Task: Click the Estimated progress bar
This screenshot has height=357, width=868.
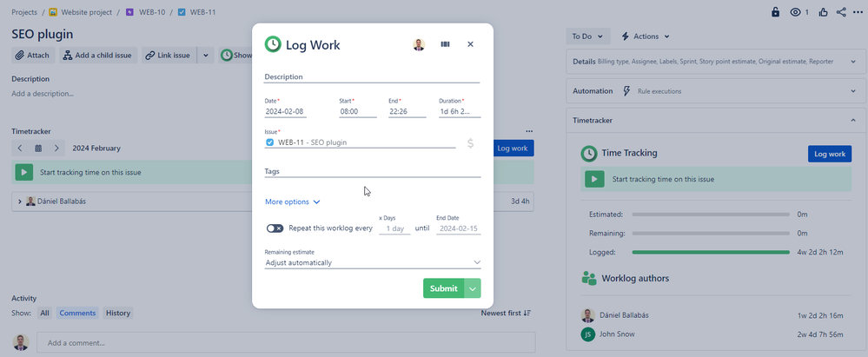Action: [x=711, y=215]
